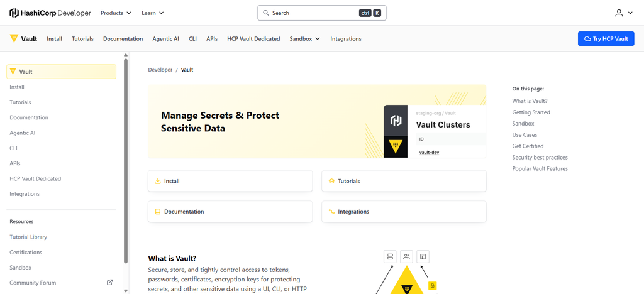This screenshot has height=294, width=644.
Task: Jump to Security best practices section
Action: pos(540,158)
